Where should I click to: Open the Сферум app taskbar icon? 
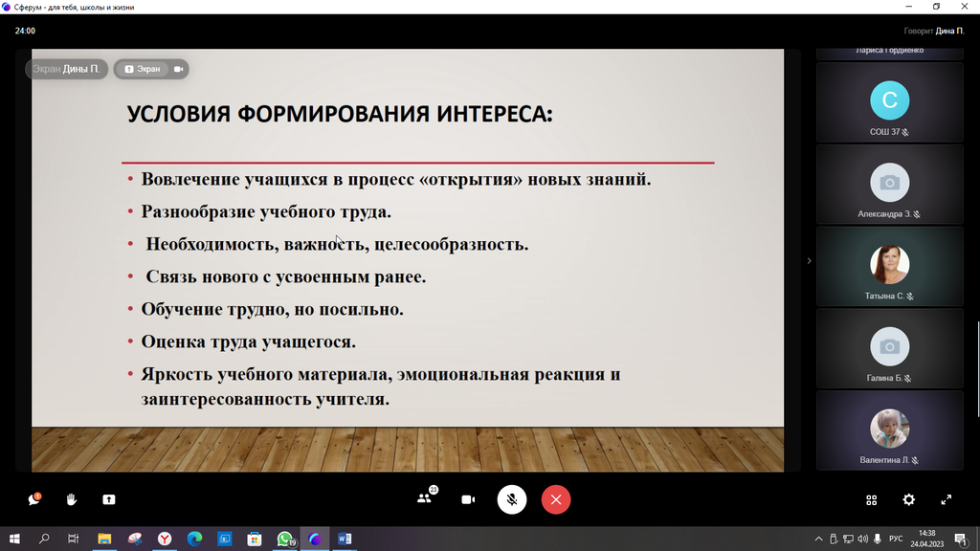(314, 539)
